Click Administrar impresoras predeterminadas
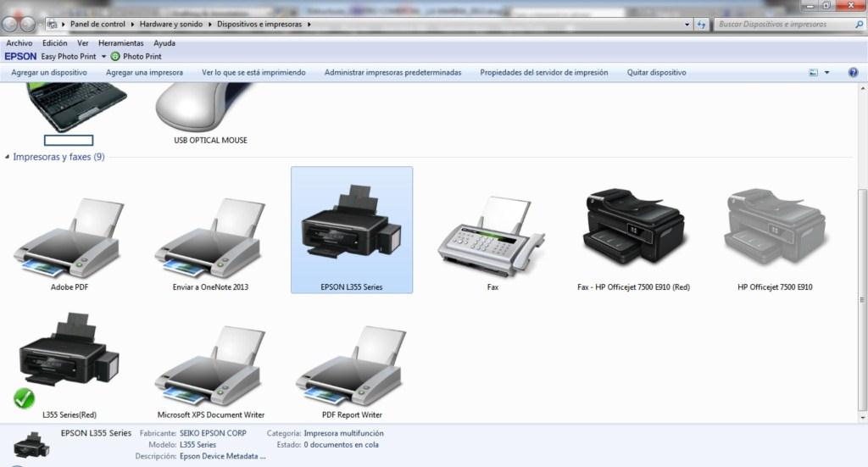This screenshot has width=868, height=467. [392, 73]
